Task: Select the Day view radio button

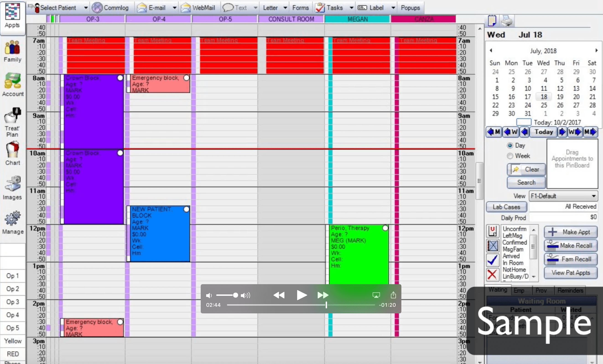Action: coord(509,145)
